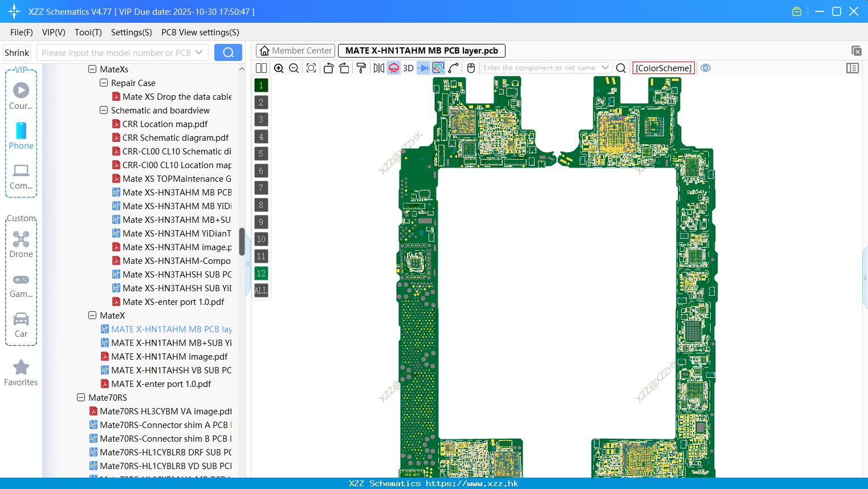Show PCB layer 2
This screenshot has width=868, height=489.
pyautogui.click(x=261, y=103)
